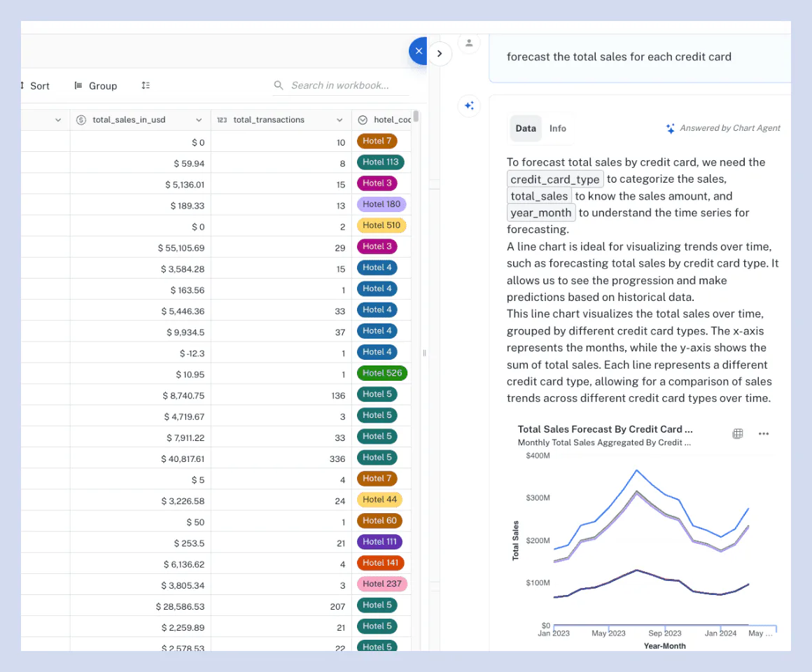Select the $ 189.33 sales cell
Image resolution: width=812 pixels, height=672 pixels.
click(x=140, y=206)
